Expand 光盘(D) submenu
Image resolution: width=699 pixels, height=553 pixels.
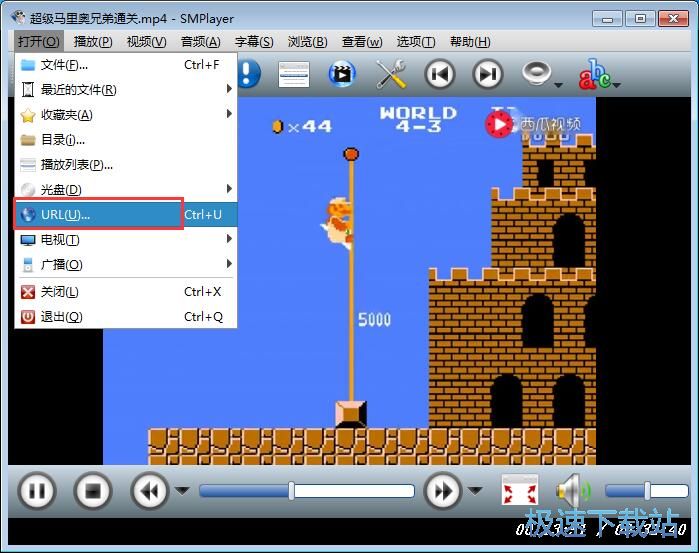(126, 190)
